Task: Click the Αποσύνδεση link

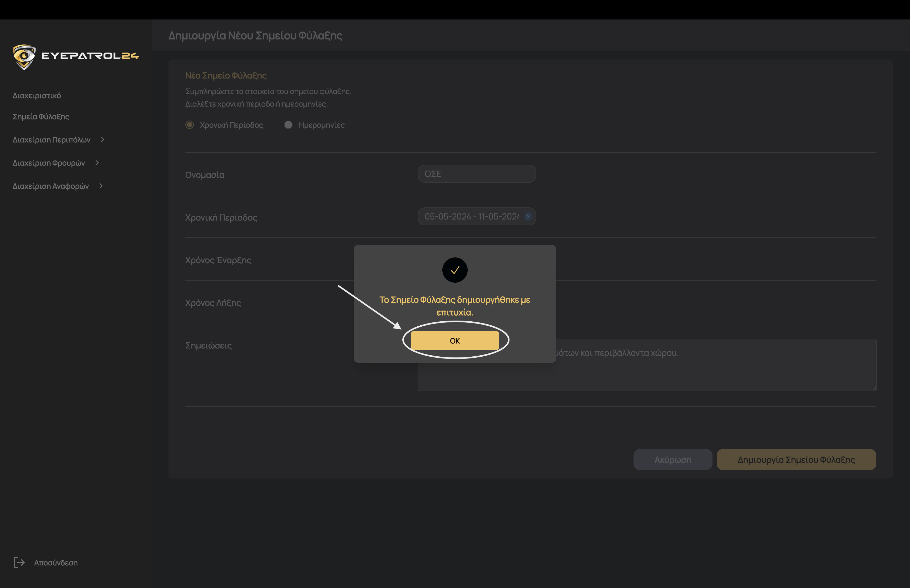Action: click(56, 562)
